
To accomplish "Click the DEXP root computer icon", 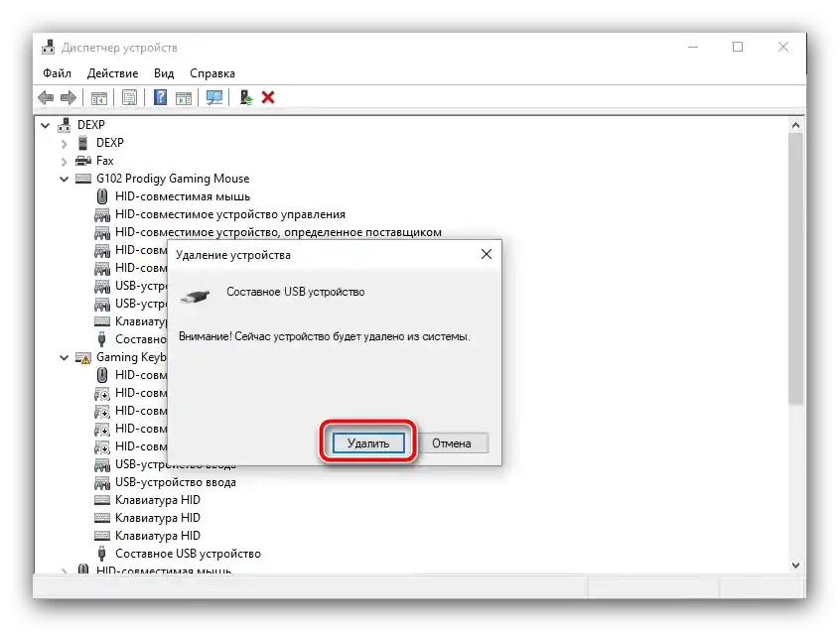I will click(65, 125).
